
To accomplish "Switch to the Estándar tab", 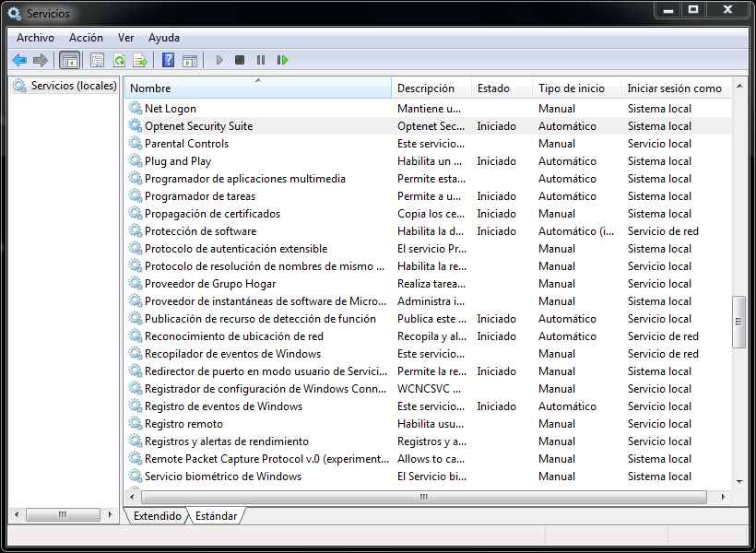I will (x=217, y=516).
